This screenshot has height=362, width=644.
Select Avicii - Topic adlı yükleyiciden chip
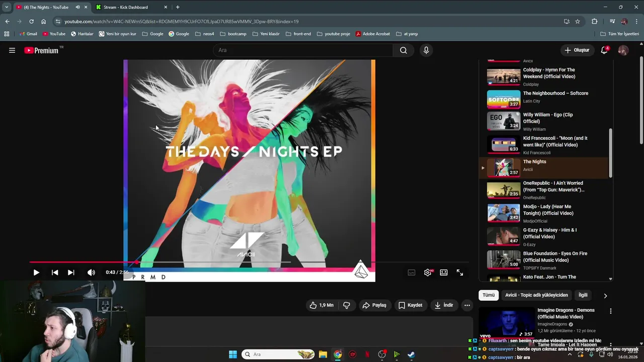pyautogui.click(x=536, y=295)
